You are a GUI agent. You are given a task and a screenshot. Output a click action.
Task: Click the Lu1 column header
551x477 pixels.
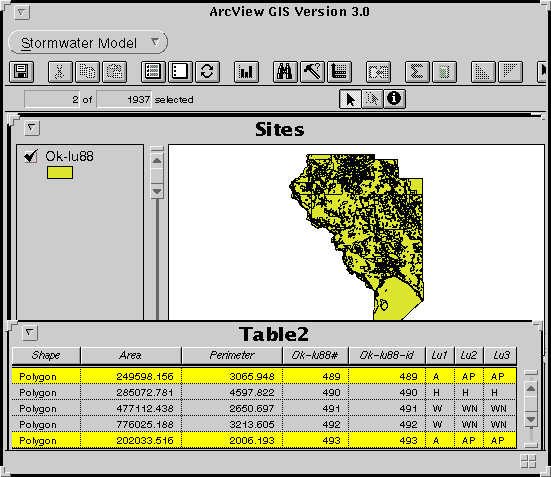[x=440, y=355]
